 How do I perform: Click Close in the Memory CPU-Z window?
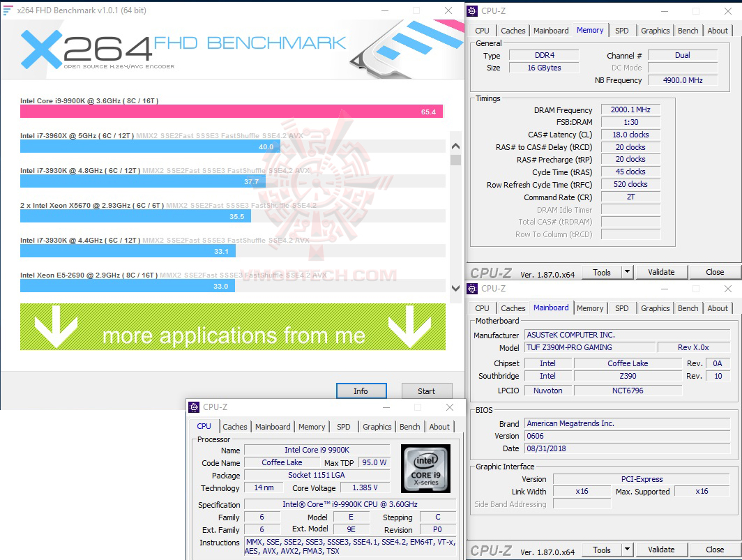tap(715, 272)
